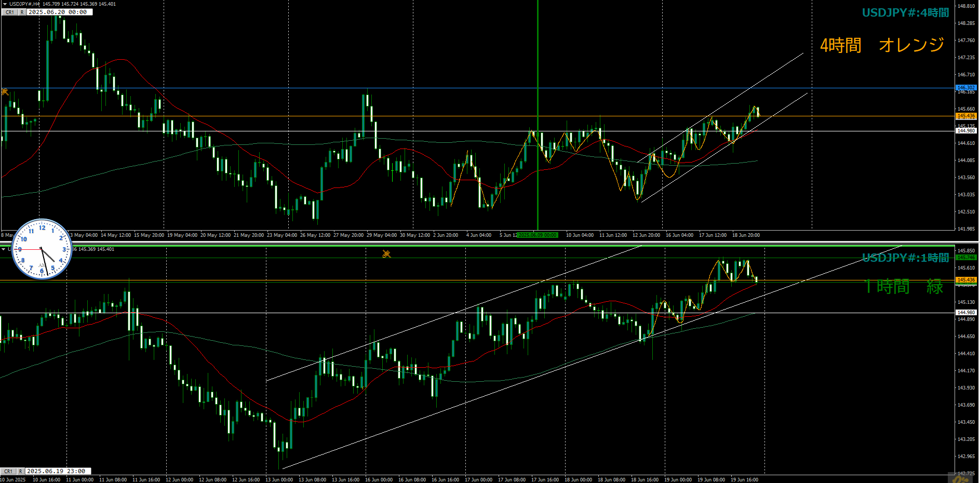
Task: Select the trade marker icon on the one-hour chart
Action: (x=386, y=254)
